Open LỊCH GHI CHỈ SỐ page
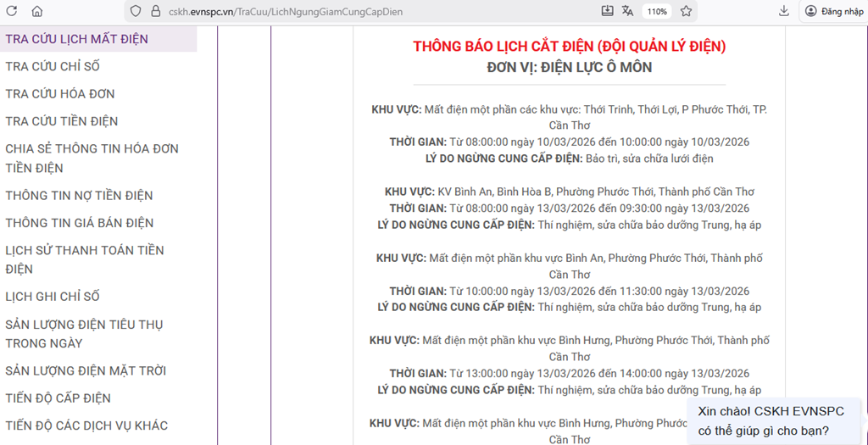Image resolution: width=868 pixels, height=445 pixels. (53, 297)
